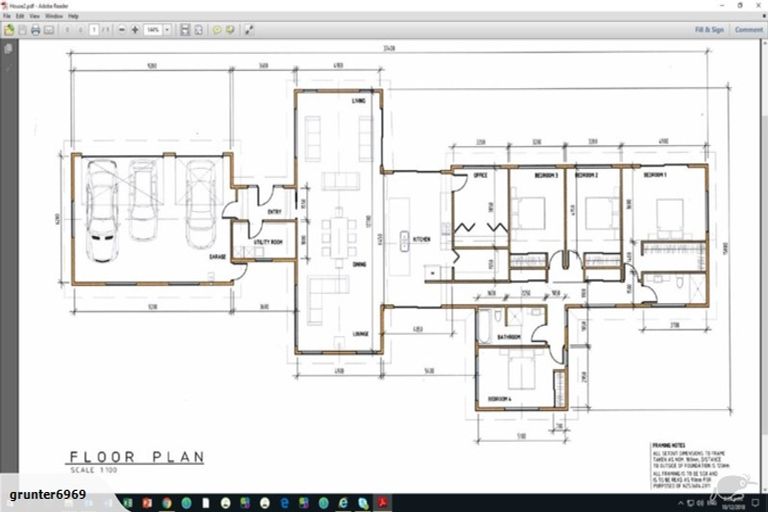Go to the previous page arrow
Screen dimensions: 768x512
(67, 30)
